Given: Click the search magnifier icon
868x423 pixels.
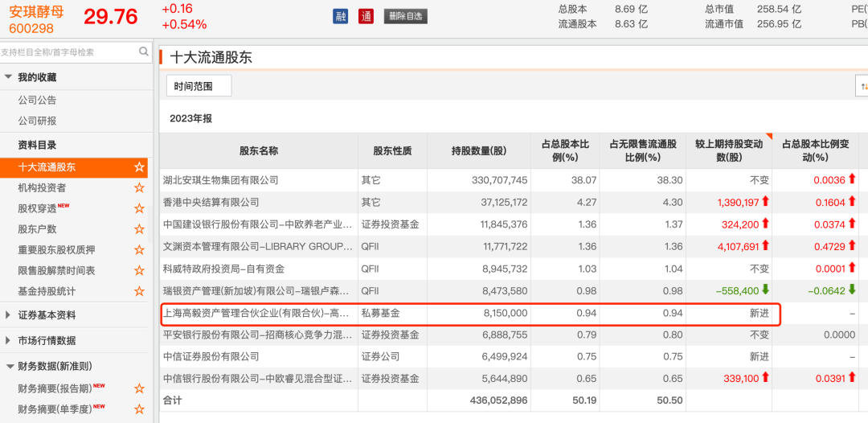Looking at the screenshot, I should tap(143, 51).
